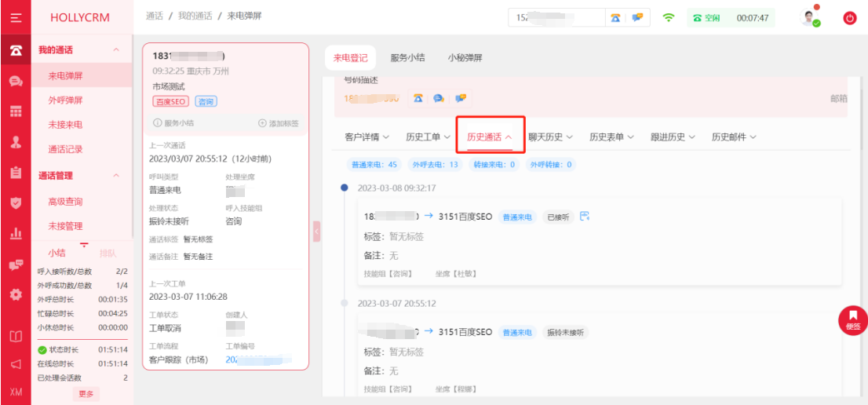The height and width of the screenshot is (405, 868).
Task: Open the red 便签 sticky note button
Action: [x=853, y=319]
